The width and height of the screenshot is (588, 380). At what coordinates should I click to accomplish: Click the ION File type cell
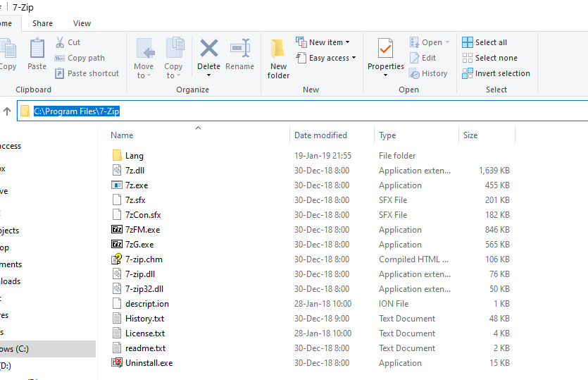point(394,304)
